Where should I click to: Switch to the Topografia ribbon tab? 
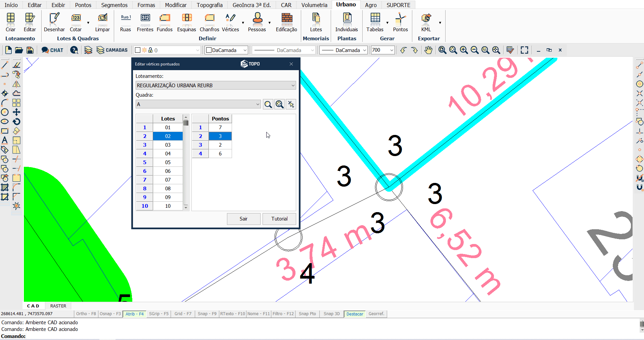click(210, 5)
